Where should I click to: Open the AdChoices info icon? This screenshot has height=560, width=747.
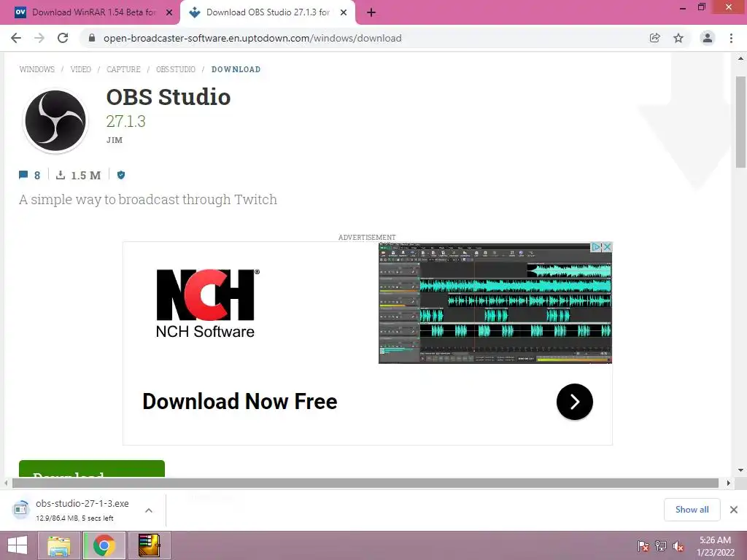[596, 246]
